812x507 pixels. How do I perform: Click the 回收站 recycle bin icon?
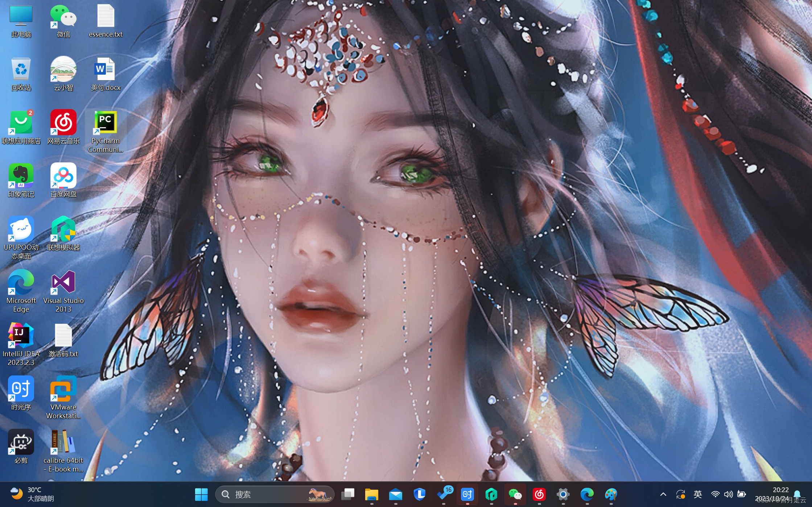point(21,70)
